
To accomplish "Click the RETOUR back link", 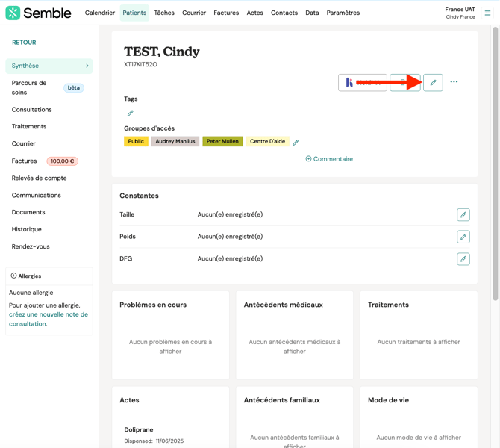I will click(24, 43).
